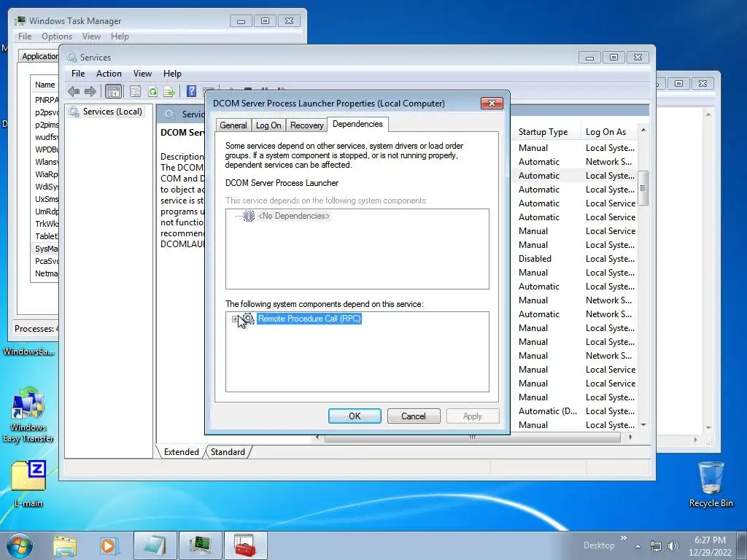
Task: Sort by Log On As column header
Action: click(609, 132)
